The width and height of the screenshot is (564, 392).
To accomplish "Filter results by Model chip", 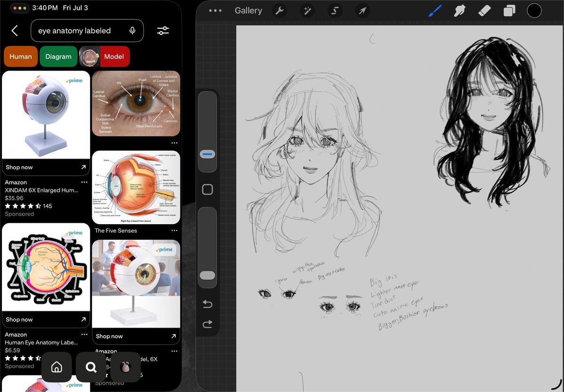I will [x=104, y=56].
